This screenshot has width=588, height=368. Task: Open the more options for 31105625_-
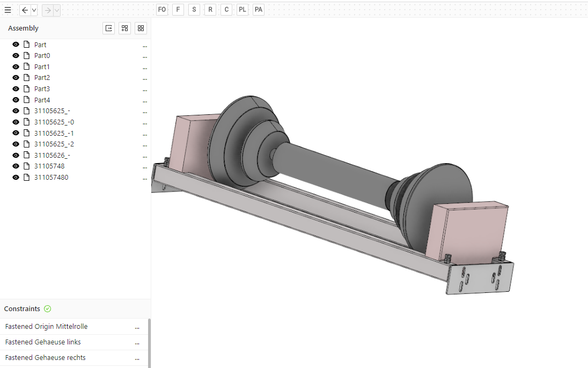tap(145, 113)
